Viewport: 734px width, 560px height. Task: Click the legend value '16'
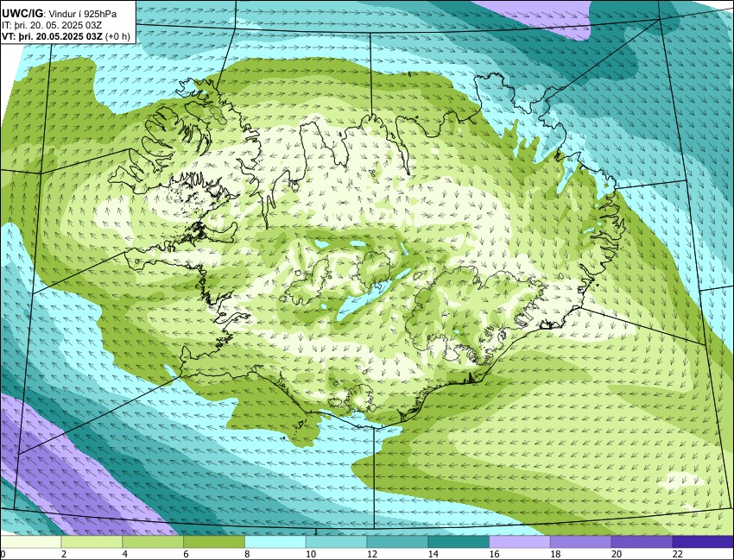click(494, 554)
